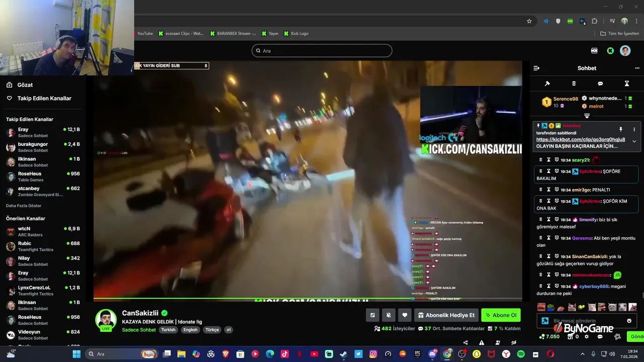Open wtcN recommended channel
The width and height of the screenshot is (644, 362).
[43, 231]
